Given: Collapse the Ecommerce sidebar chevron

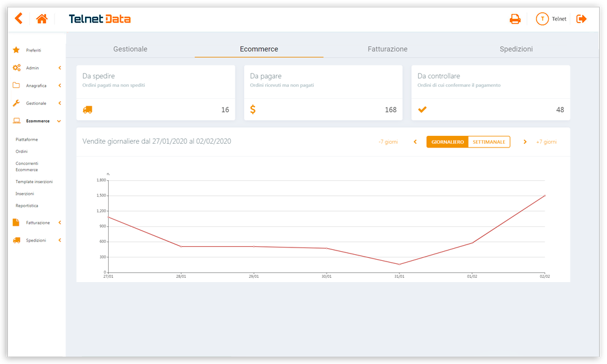Looking at the screenshot, I should coord(59,121).
